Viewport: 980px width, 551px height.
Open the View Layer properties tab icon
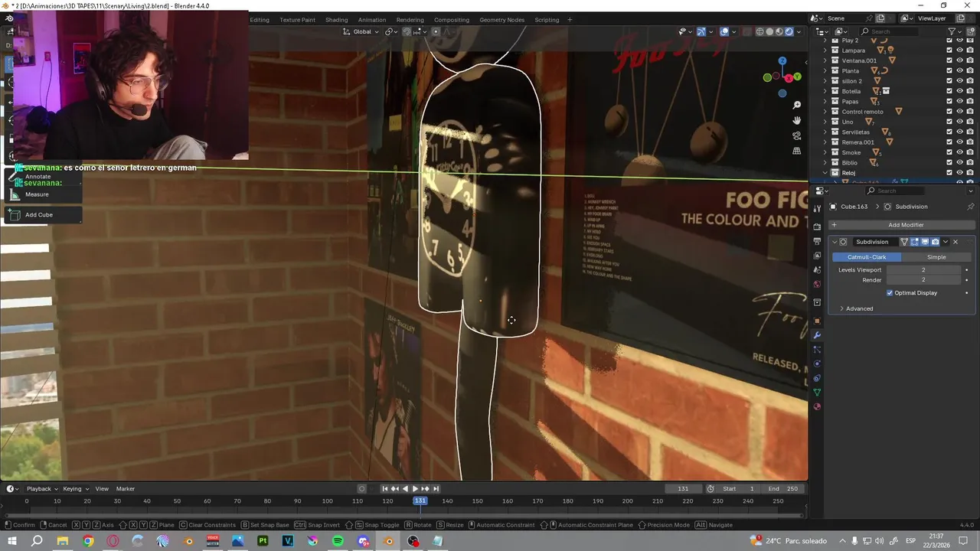(x=817, y=256)
